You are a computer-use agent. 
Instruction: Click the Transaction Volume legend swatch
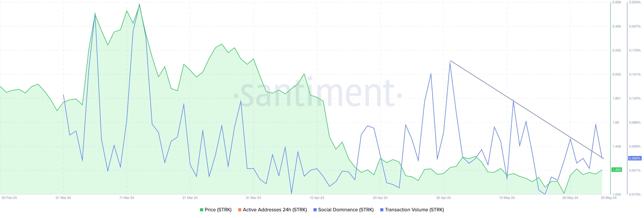pyautogui.click(x=382, y=210)
